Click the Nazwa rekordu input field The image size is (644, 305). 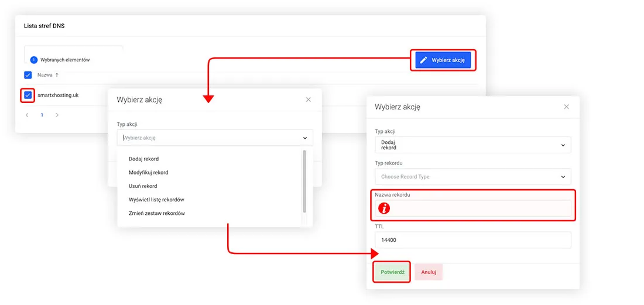click(473, 208)
